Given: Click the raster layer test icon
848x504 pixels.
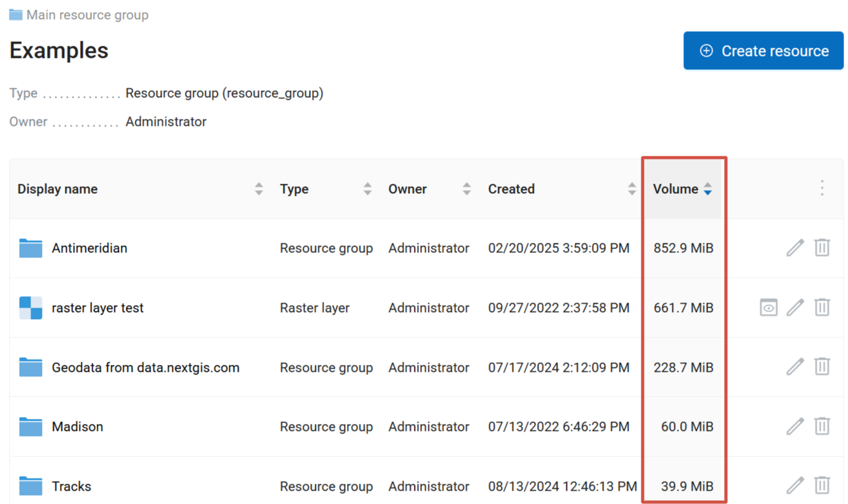Looking at the screenshot, I should click(x=31, y=308).
